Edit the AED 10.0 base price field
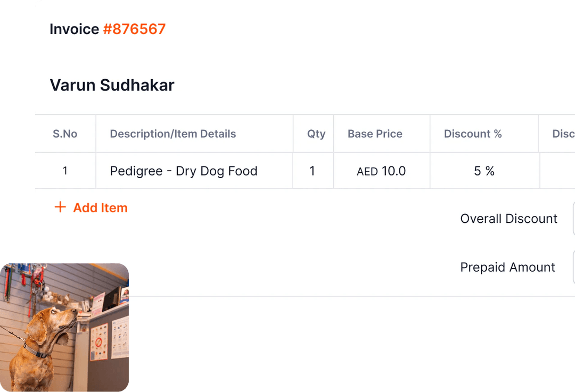The height and width of the screenshot is (392, 575). click(x=381, y=170)
